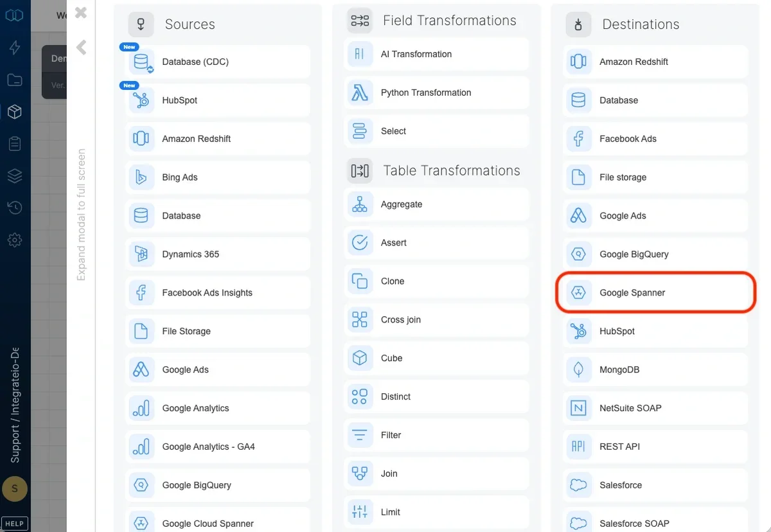Insert an Aggregate table transformation

pos(436,204)
